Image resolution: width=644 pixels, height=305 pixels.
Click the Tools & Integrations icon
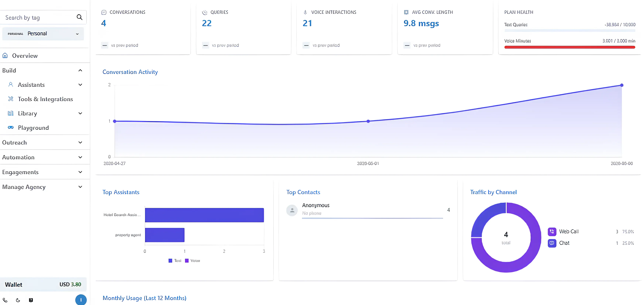[11, 99]
